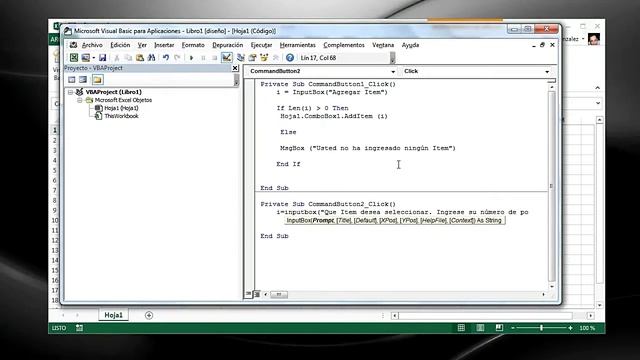
Task: Switch Excel to Page Layout view icon
Action: [x=480, y=328]
